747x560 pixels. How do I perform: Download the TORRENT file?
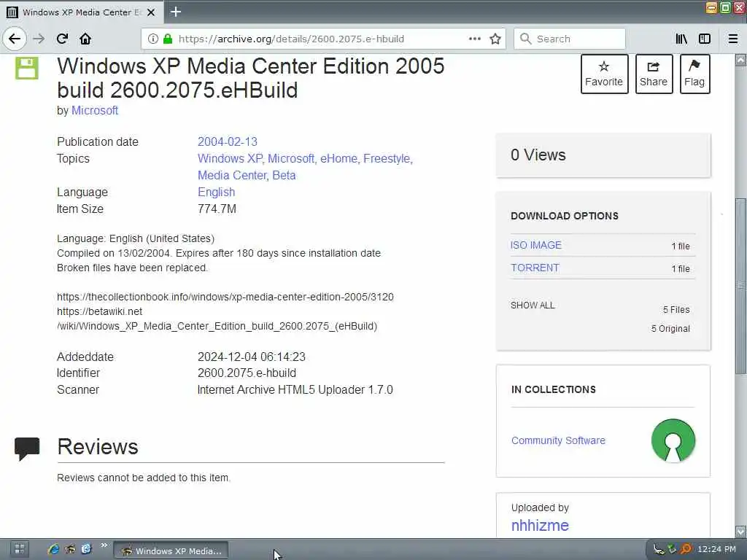pyautogui.click(x=535, y=268)
